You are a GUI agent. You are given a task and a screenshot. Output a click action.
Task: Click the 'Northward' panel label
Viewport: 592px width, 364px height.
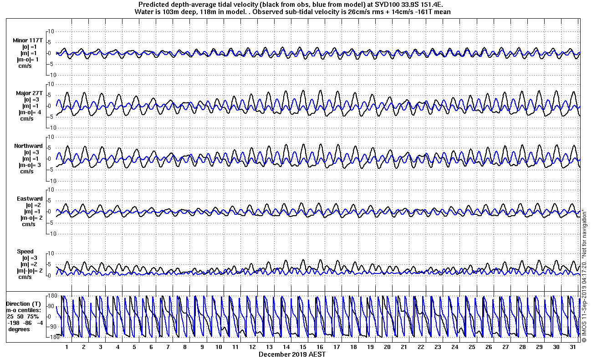tap(28, 146)
